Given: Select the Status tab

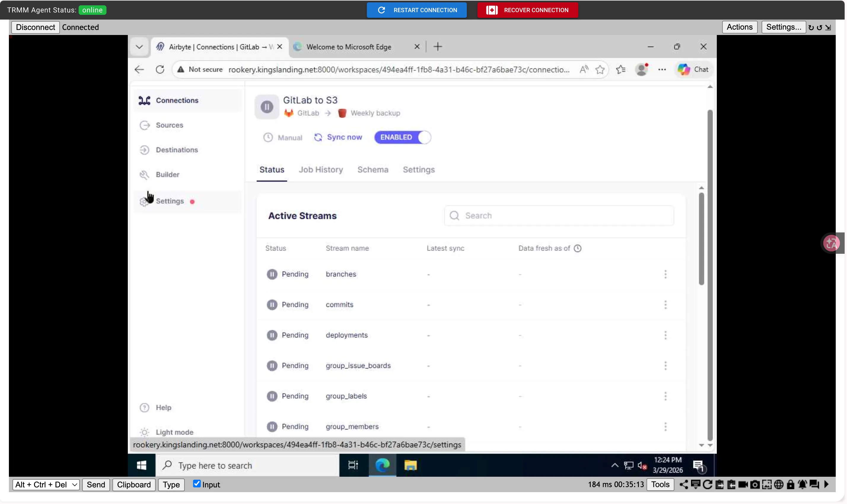Looking at the screenshot, I should [272, 170].
